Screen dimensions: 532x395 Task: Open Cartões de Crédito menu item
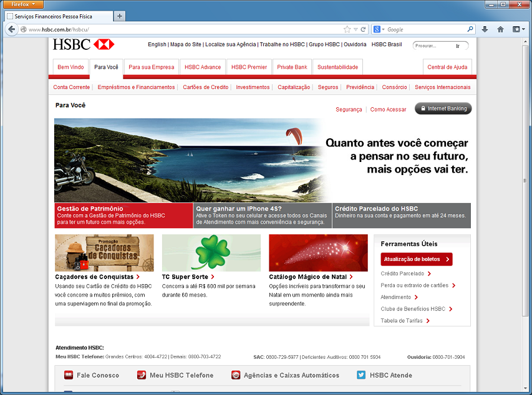pyautogui.click(x=206, y=87)
